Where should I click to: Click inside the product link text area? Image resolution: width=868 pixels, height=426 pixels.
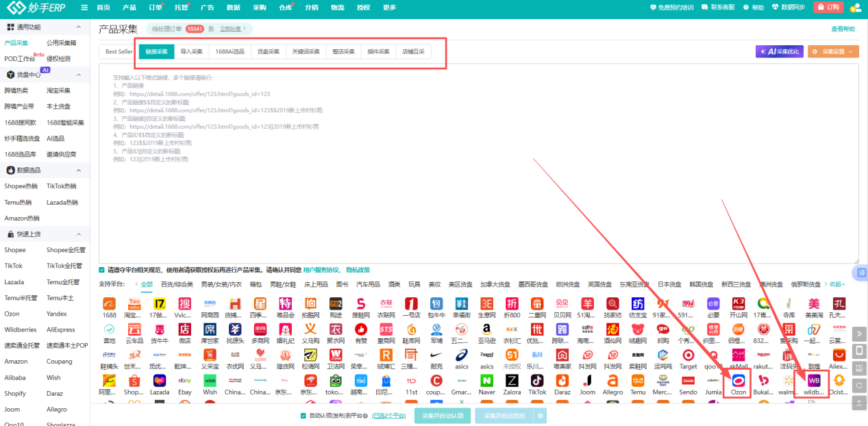tap(478, 164)
